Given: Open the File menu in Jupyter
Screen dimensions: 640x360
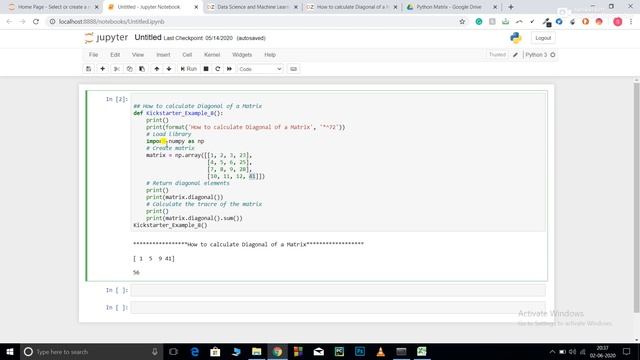Looking at the screenshot, I should [x=93, y=55].
